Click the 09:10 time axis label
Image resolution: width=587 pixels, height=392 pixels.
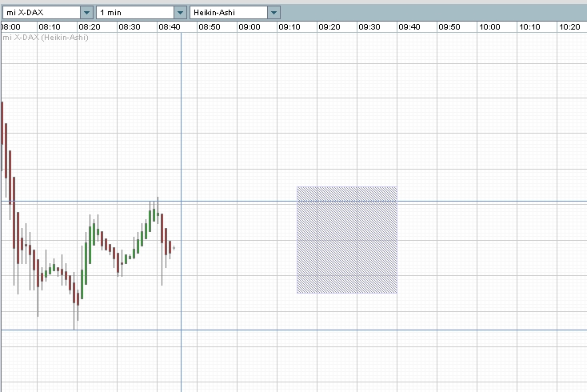point(290,27)
